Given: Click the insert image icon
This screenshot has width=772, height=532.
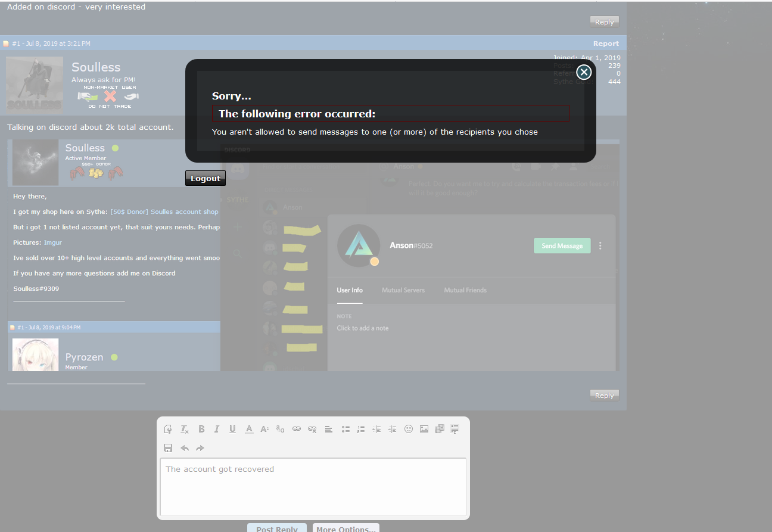Looking at the screenshot, I should pos(424,429).
